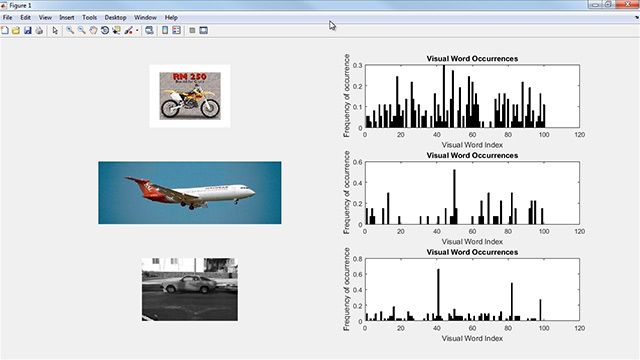Enable the Pan hand tool
The height and width of the screenshot is (360, 640).
coord(93,31)
